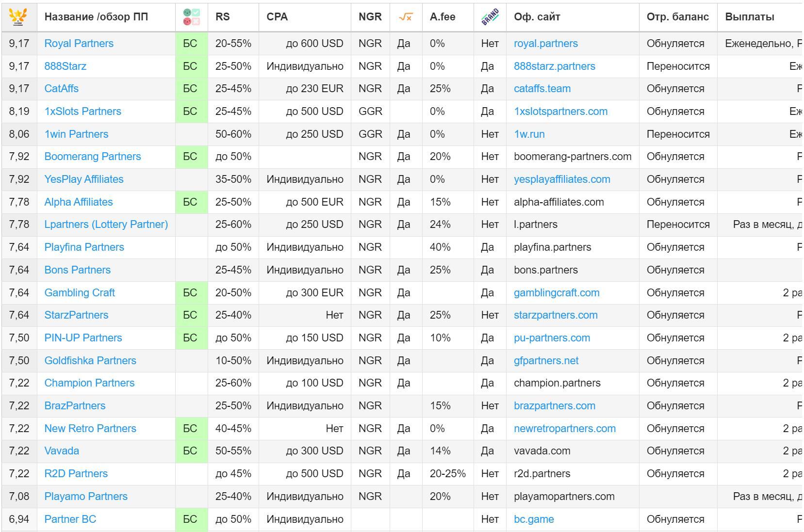Open the Playamo Partners link
The image size is (804, 532).
pos(86,496)
